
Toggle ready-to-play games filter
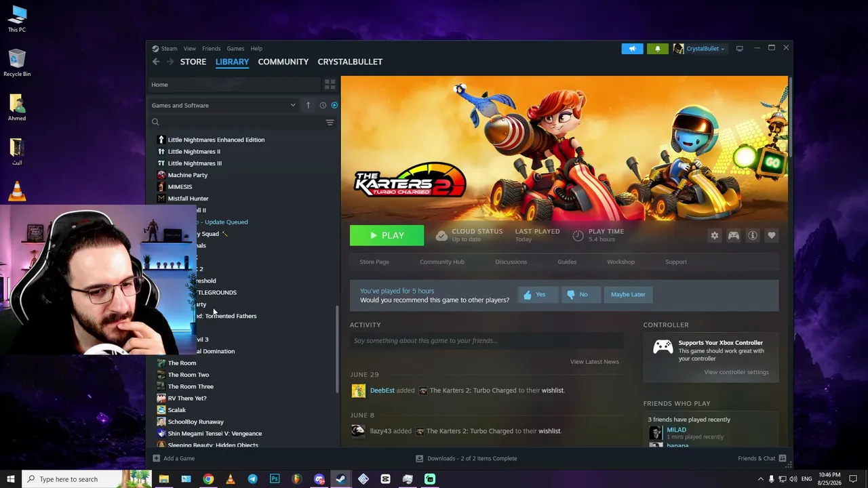click(x=334, y=105)
